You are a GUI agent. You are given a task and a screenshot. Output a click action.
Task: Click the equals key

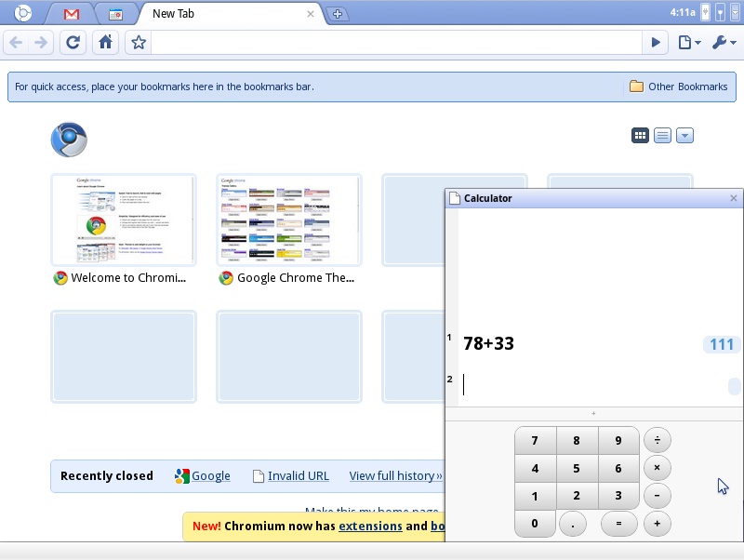coord(618,524)
